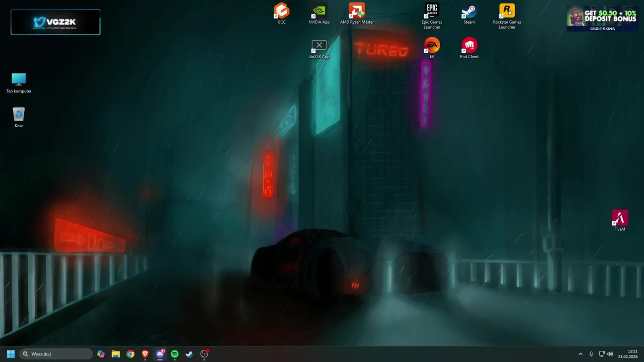Viewport: 644px width, 362px height.
Task: Select the Riot Client desktop shortcut
Action: coord(469,49)
